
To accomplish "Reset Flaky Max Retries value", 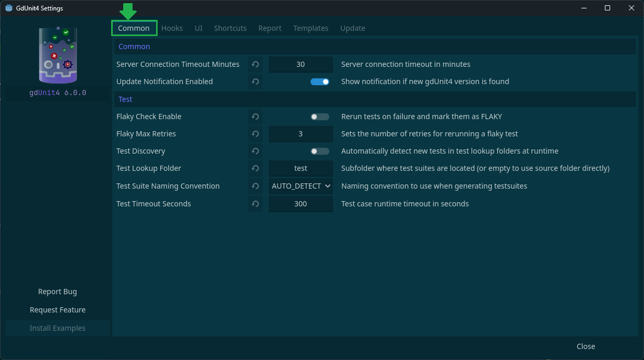I will click(255, 134).
